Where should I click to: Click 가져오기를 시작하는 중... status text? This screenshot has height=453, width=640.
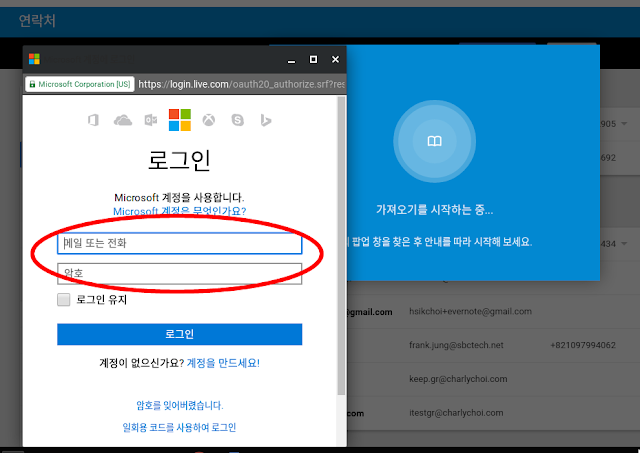tap(434, 210)
